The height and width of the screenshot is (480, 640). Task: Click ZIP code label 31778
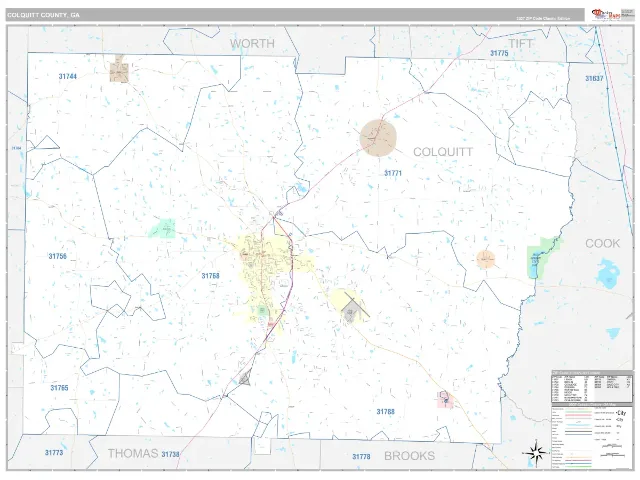[361, 456]
